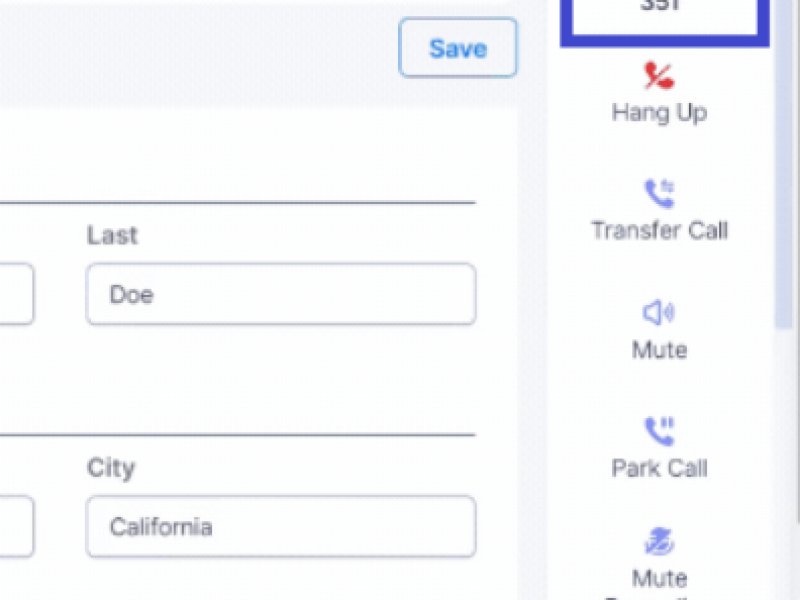Viewport: 800px width, 600px height.
Task: Click the blue-bordered 351 box
Action: point(665,20)
